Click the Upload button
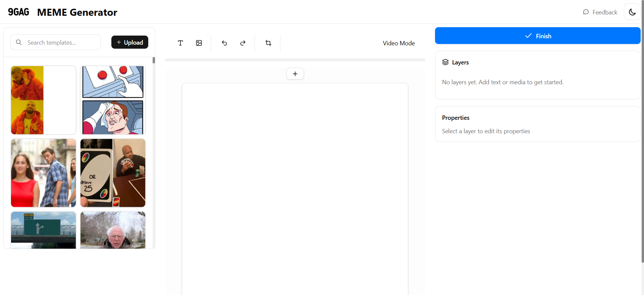This screenshot has height=295, width=644. tap(130, 42)
